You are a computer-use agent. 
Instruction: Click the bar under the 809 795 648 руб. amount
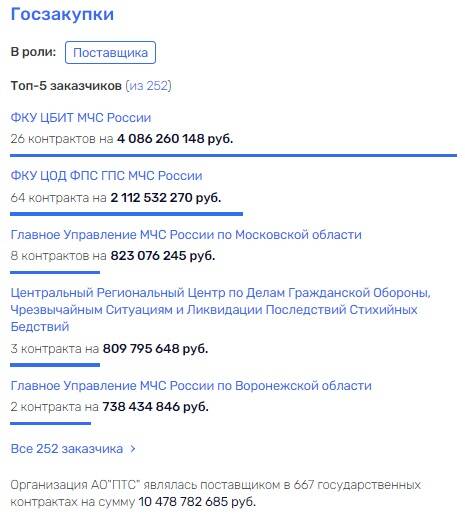click(x=55, y=365)
